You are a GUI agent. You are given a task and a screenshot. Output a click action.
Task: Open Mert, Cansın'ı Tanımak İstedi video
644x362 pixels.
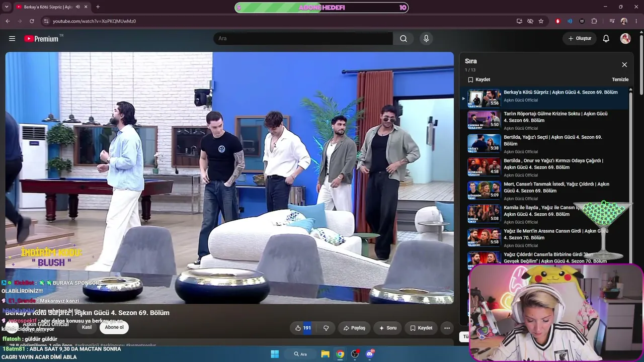tap(544, 192)
